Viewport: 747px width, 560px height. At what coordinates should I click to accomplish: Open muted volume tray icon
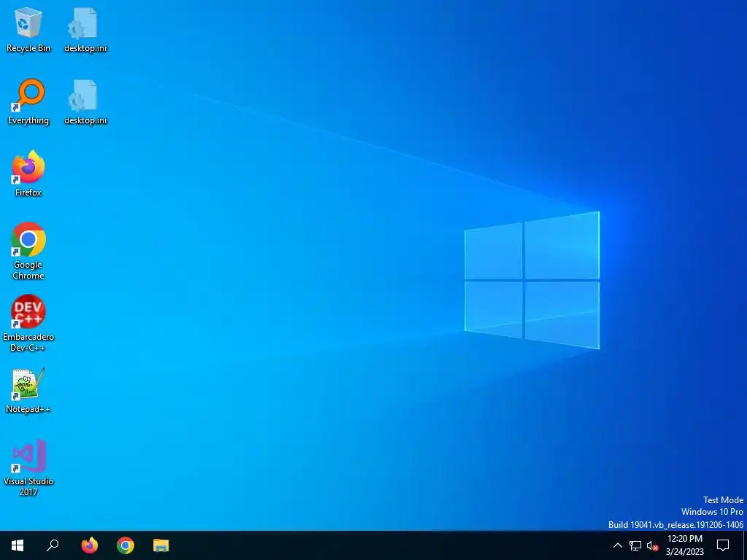point(652,545)
